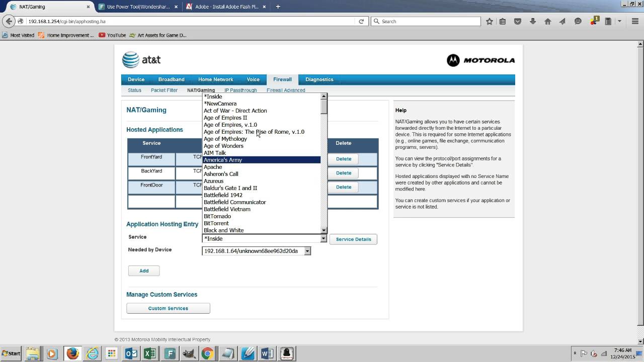Open a new tab with plus button
This screenshot has width=644, height=362.
tap(278, 7)
